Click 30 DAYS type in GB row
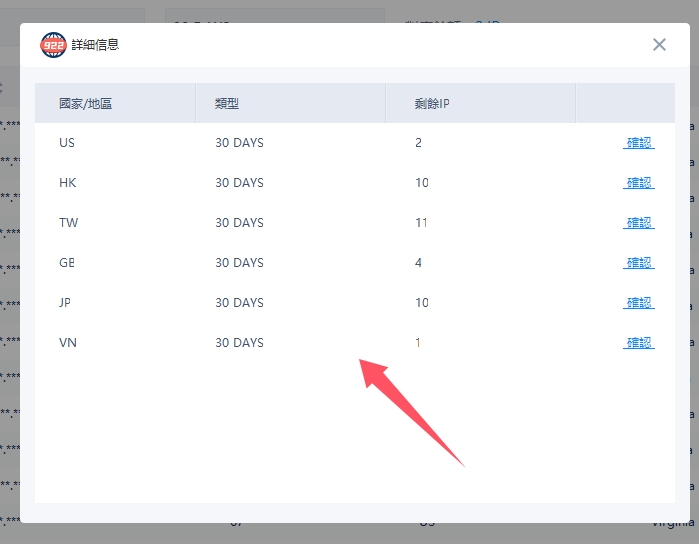The image size is (699, 544). pos(239,263)
